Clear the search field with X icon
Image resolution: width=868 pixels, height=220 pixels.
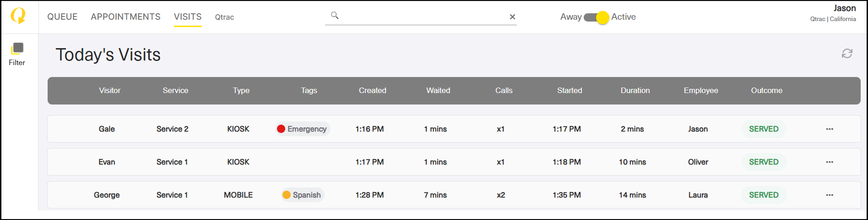512,17
